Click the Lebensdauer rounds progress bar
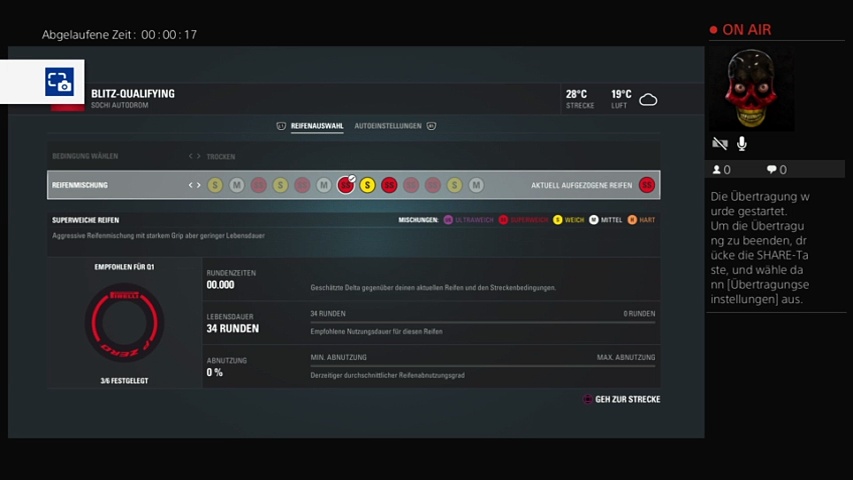The height and width of the screenshot is (480, 853). pos(482,322)
